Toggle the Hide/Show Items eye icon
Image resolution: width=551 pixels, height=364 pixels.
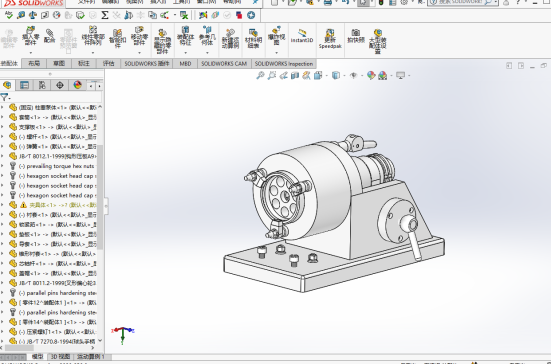[354, 75]
